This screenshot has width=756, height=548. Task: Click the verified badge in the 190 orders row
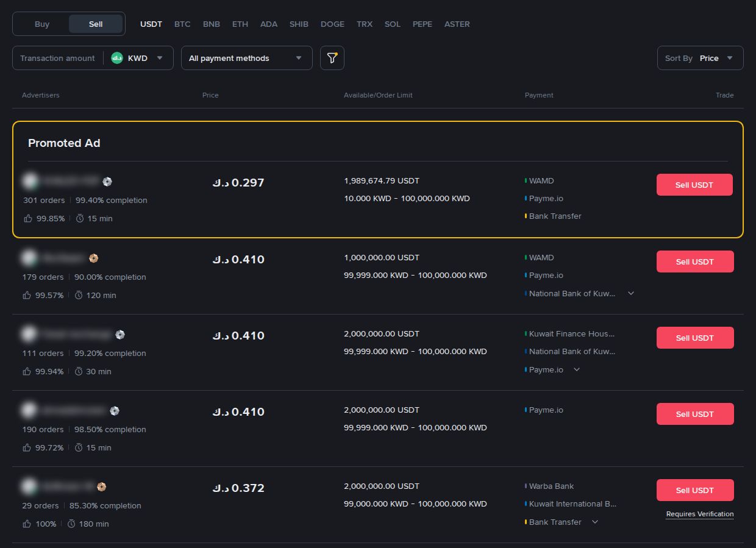(114, 411)
